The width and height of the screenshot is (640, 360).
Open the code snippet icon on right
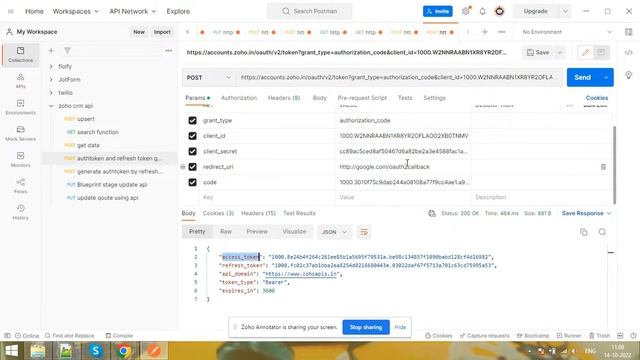tap(629, 52)
